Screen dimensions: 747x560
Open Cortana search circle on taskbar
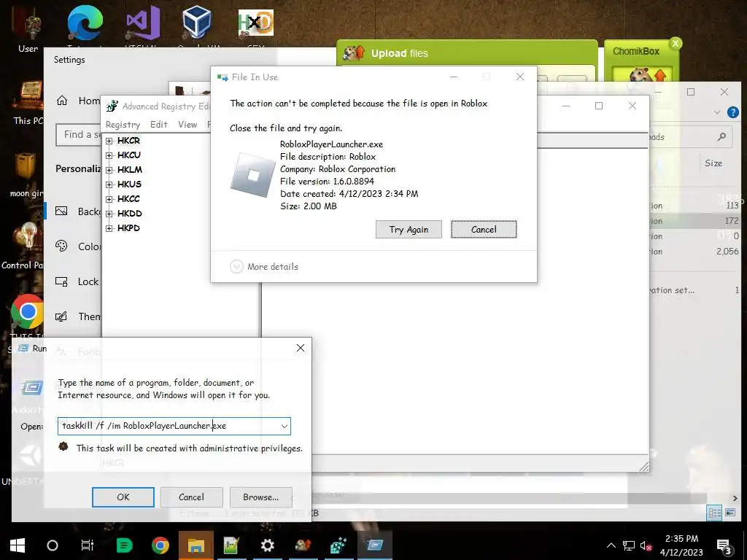pyautogui.click(x=53, y=545)
